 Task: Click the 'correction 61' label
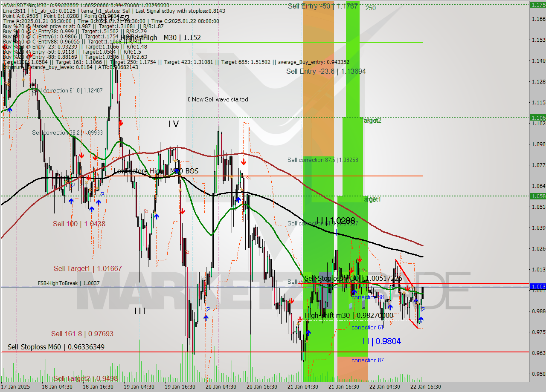(x=367, y=327)
